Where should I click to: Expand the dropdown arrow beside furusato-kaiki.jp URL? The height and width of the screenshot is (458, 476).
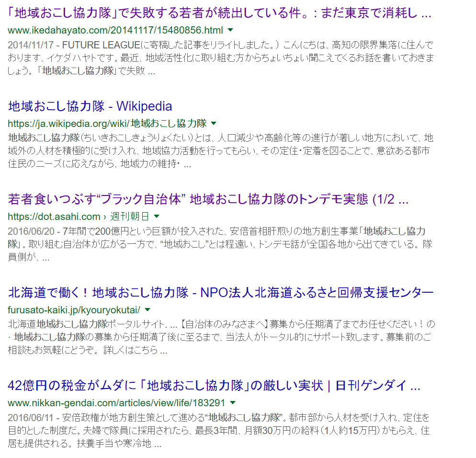pos(147,309)
